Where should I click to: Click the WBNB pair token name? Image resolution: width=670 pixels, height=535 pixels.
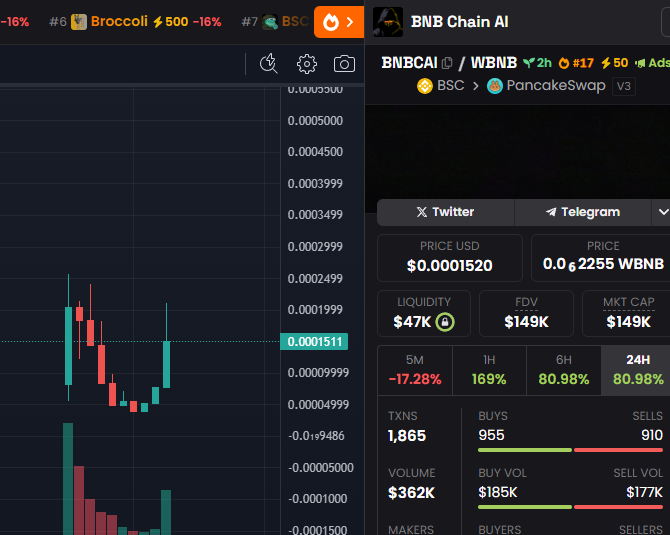click(x=494, y=63)
